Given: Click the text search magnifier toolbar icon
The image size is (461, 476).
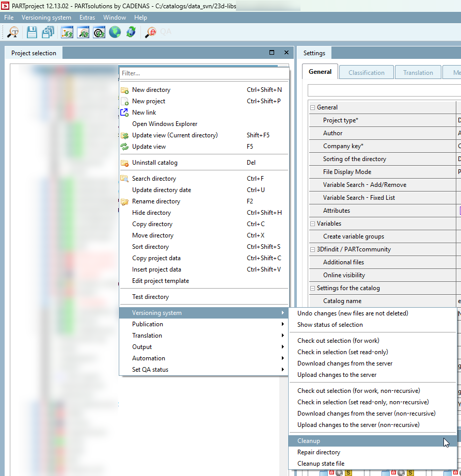Looking at the screenshot, I should click(13, 32).
